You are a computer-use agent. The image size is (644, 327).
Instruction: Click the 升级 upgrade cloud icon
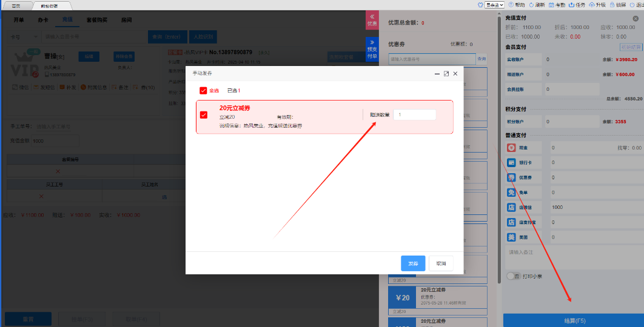point(592,4)
